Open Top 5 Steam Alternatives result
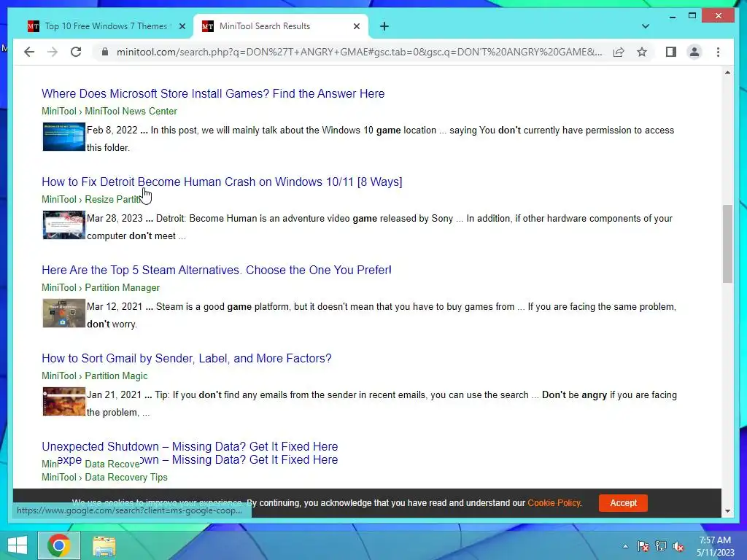 pyautogui.click(x=217, y=270)
